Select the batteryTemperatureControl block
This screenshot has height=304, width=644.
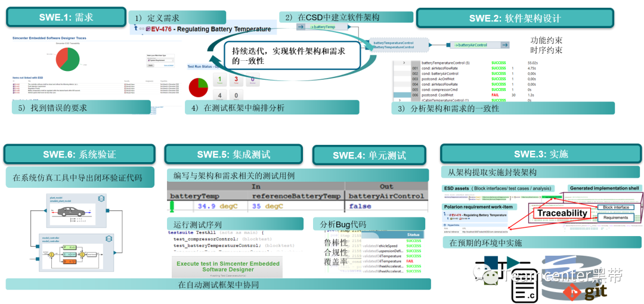[x=398, y=45]
